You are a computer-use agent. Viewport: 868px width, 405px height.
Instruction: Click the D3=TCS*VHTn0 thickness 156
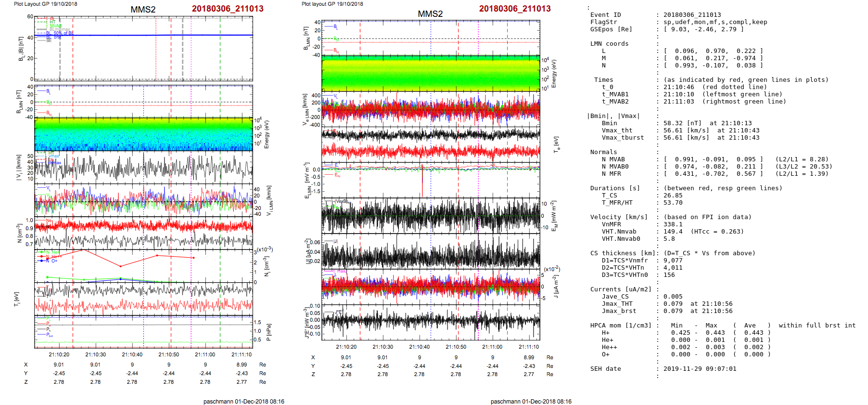click(669, 275)
